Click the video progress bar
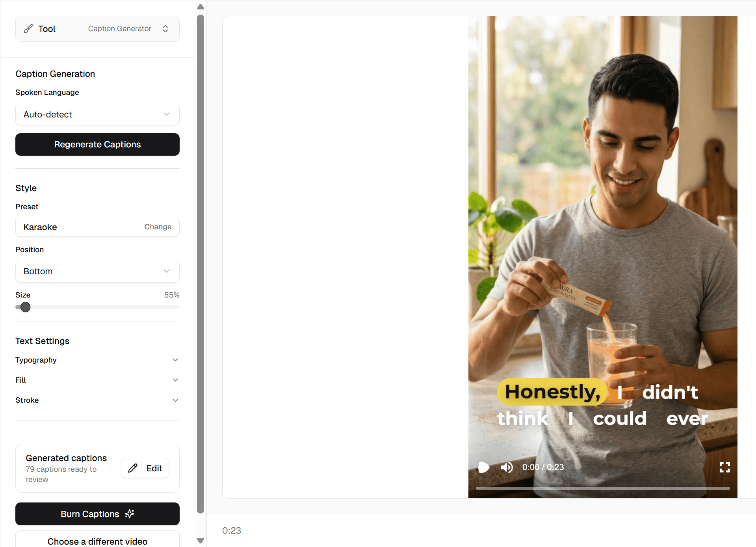The height and width of the screenshot is (547, 756). pyautogui.click(x=603, y=488)
